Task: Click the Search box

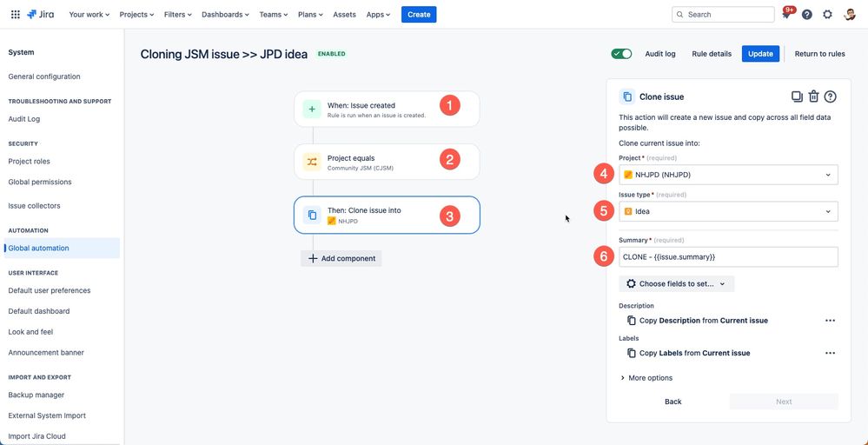Action: coord(723,15)
